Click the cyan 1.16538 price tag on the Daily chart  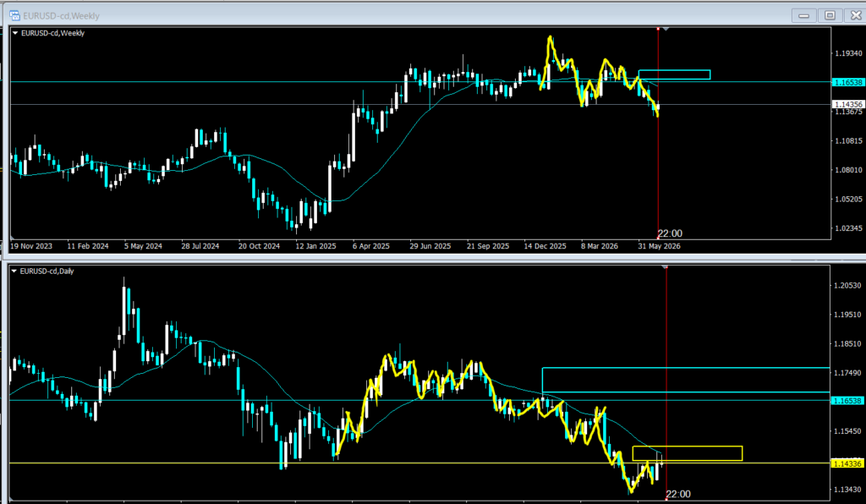pos(847,401)
